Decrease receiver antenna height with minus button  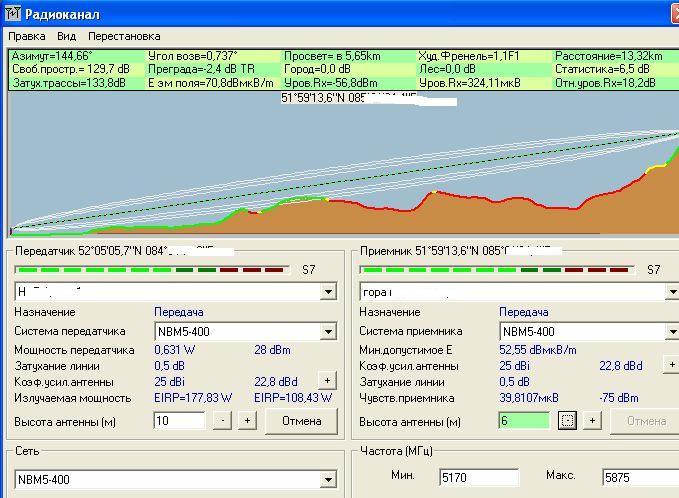(567, 421)
